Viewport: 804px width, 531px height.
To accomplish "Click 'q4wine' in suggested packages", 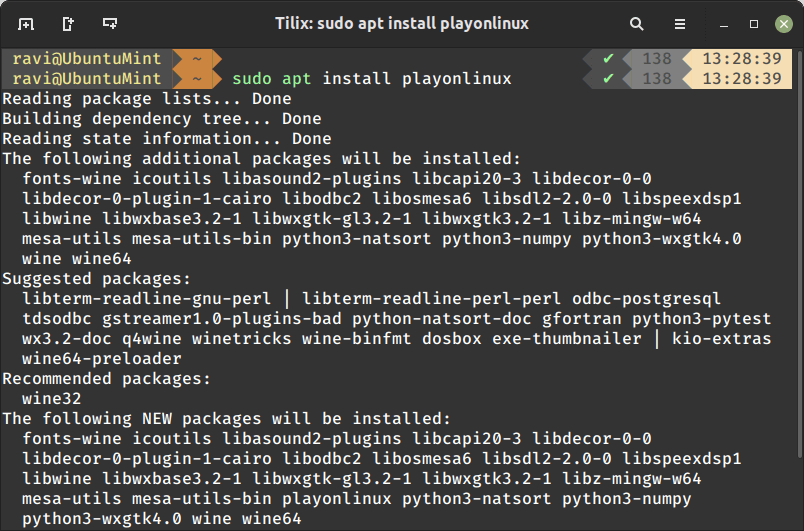I will tap(152, 338).
